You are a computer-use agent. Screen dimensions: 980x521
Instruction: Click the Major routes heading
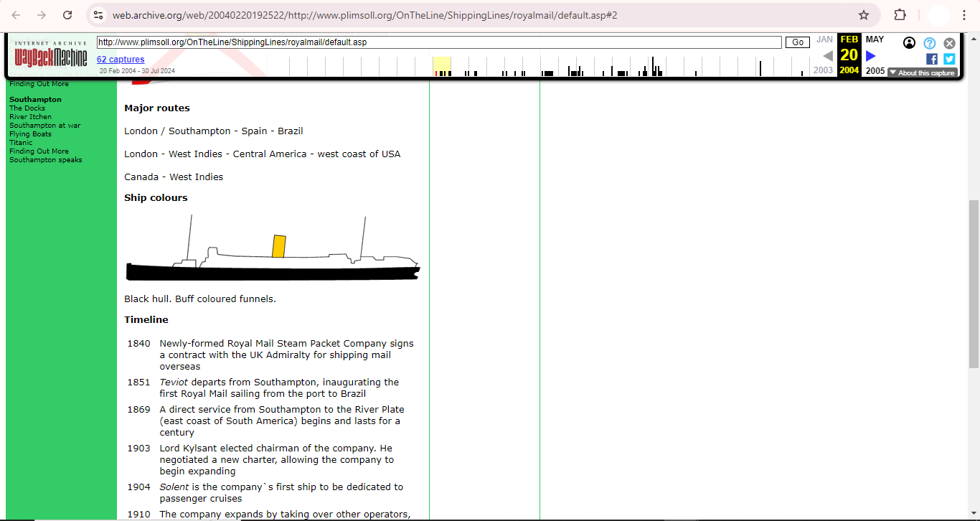[157, 108]
